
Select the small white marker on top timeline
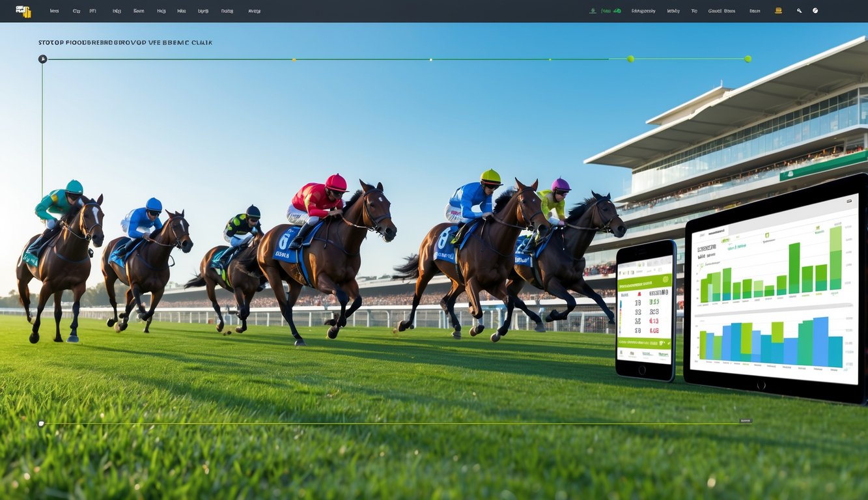coord(430,59)
